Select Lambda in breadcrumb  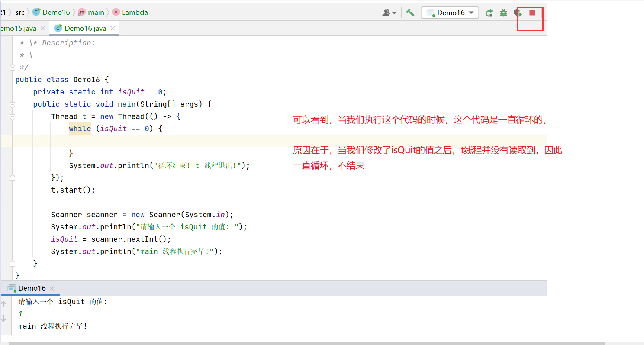pos(135,12)
